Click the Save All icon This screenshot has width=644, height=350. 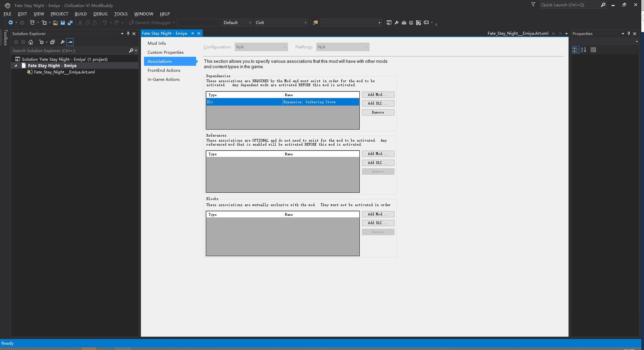(70, 22)
